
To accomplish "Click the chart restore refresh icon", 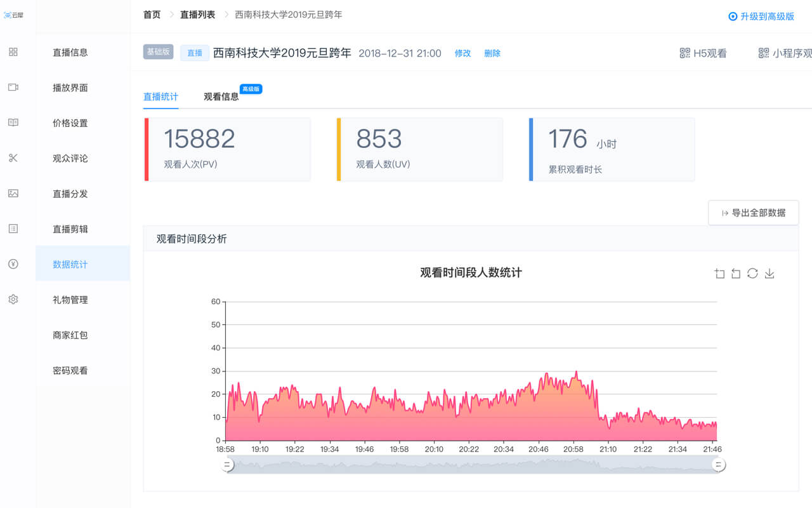I will 752,274.
